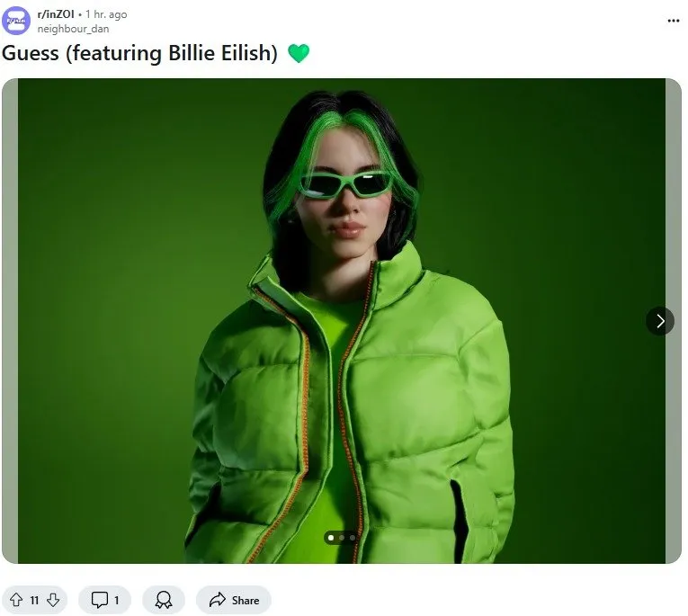Click the vote score showing 11

pyautogui.click(x=35, y=600)
